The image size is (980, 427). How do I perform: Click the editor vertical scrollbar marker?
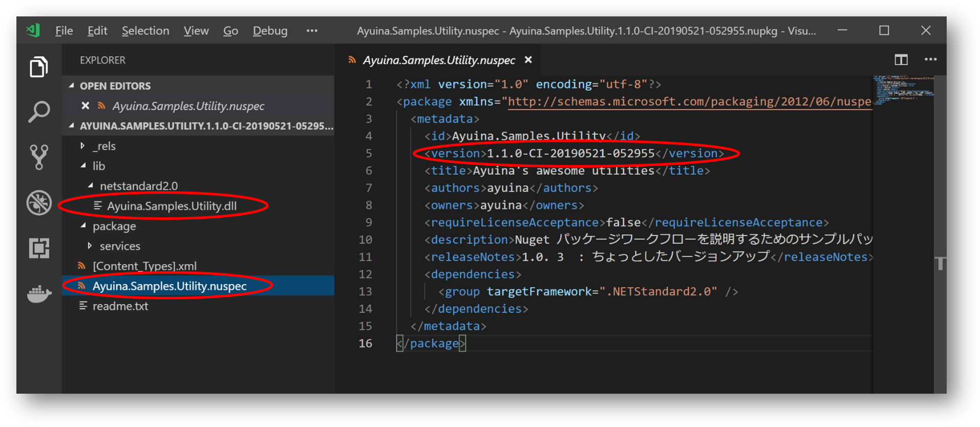pos(940,263)
